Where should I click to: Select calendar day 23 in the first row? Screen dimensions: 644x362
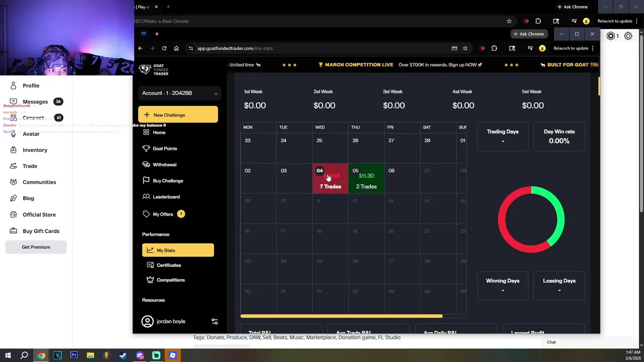[258, 148]
